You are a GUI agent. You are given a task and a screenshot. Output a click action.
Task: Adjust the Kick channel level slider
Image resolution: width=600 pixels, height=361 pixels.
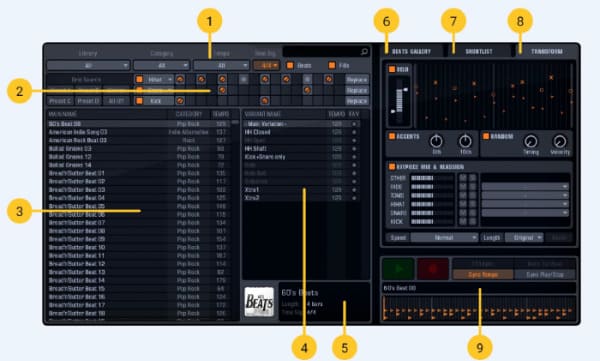click(x=431, y=221)
